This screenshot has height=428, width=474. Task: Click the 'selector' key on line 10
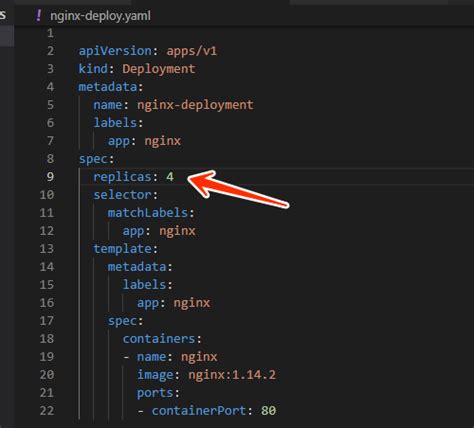click(x=122, y=195)
